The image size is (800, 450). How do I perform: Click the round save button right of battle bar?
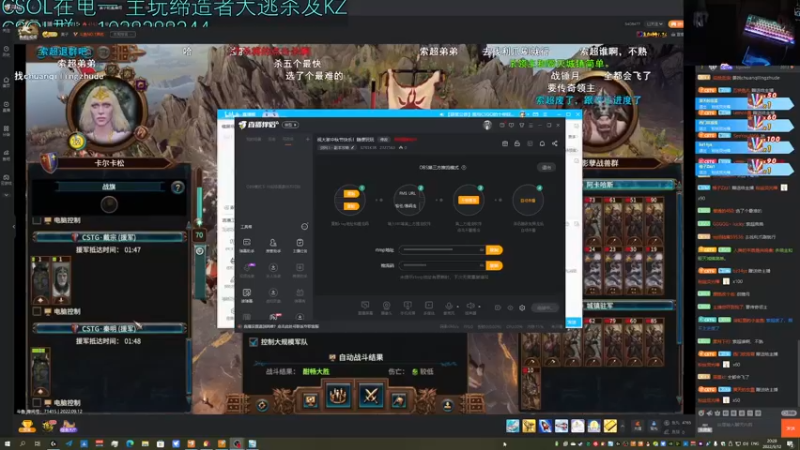tap(447, 406)
